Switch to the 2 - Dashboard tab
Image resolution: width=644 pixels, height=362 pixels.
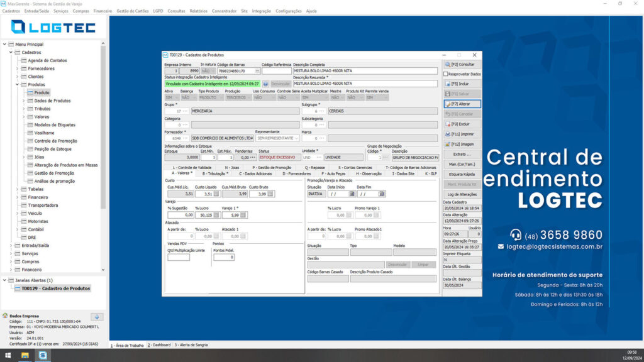[159, 345]
